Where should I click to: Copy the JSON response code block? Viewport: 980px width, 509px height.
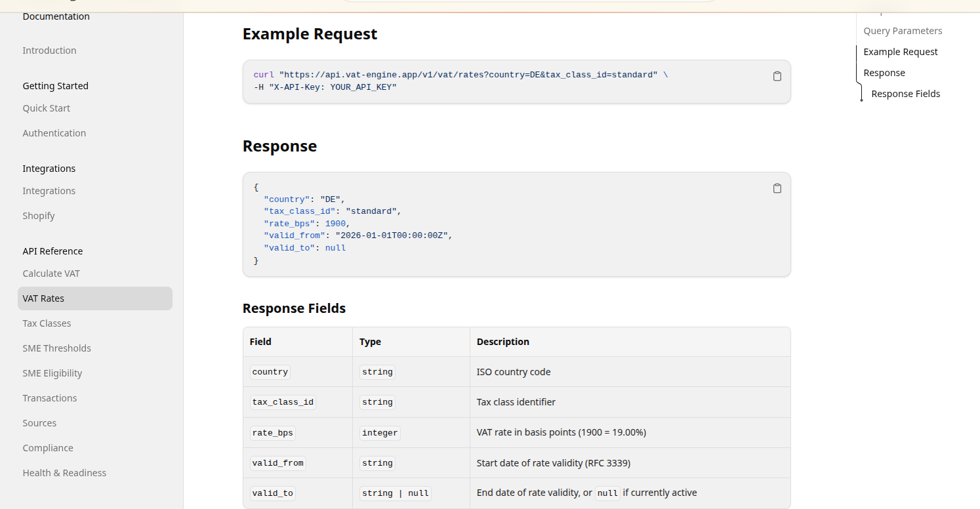point(777,188)
